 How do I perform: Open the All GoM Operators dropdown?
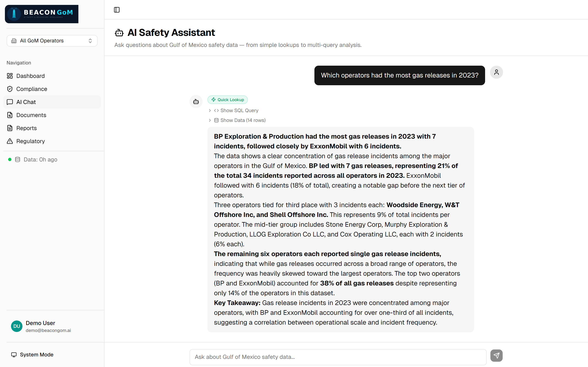pos(52,41)
